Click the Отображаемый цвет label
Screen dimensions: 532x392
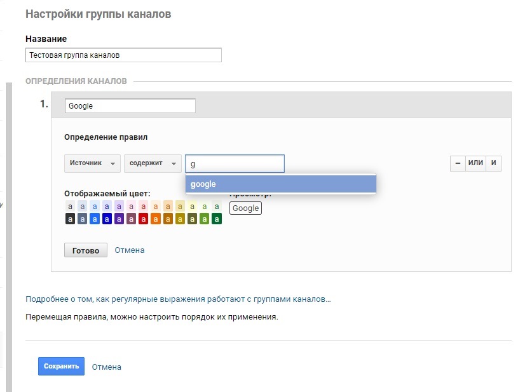pyautogui.click(x=107, y=194)
